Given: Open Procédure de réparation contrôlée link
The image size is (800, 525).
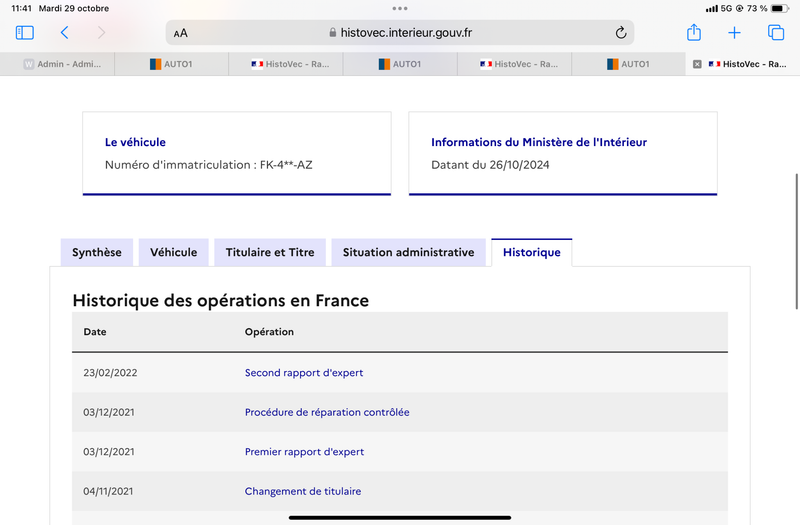Looking at the screenshot, I should click(327, 412).
